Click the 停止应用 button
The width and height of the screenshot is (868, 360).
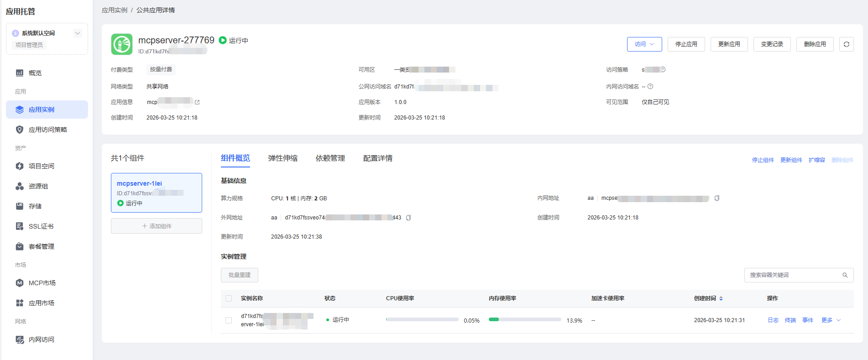(x=686, y=44)
